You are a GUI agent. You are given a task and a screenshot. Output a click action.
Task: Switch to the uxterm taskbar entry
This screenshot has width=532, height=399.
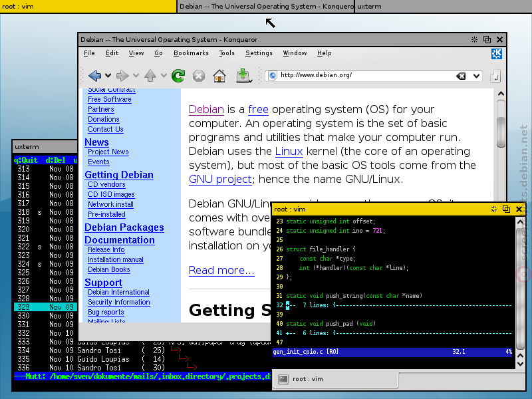443,7
